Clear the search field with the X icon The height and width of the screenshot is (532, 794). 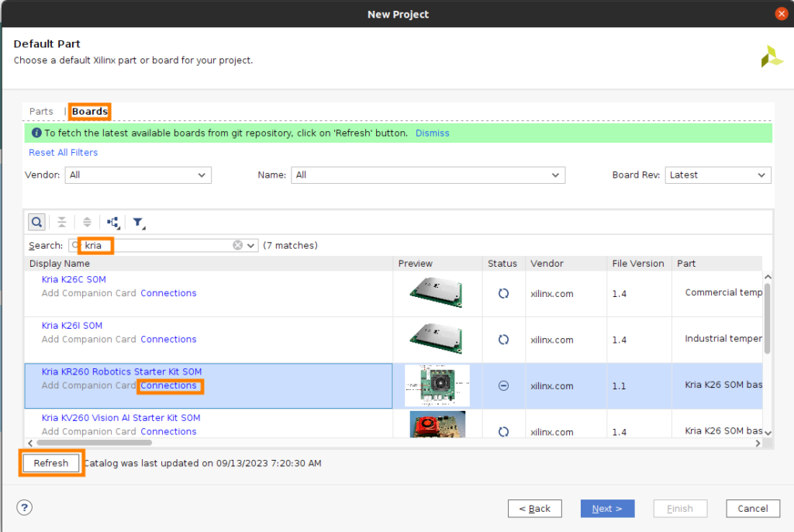click(237, 245)
